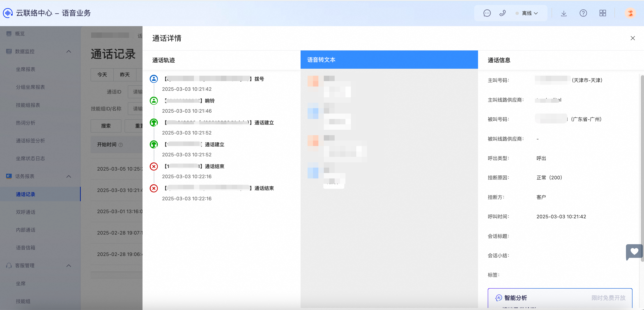Close the call details panel
This screenshot has width=644, height=310.
click(x=633, y=38)
